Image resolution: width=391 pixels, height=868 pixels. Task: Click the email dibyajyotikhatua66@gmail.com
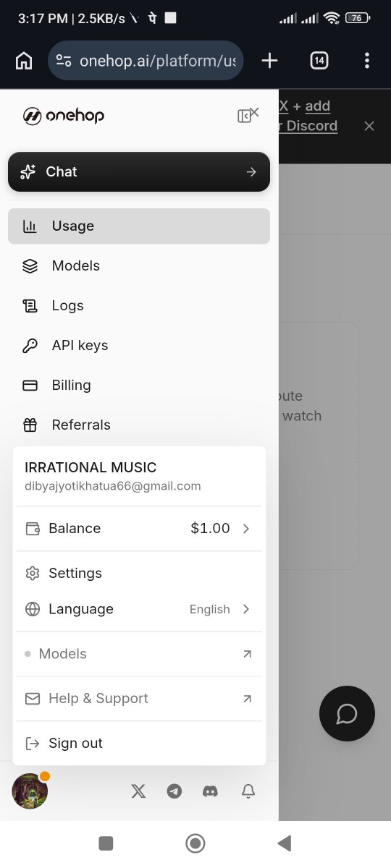[113, 486]
